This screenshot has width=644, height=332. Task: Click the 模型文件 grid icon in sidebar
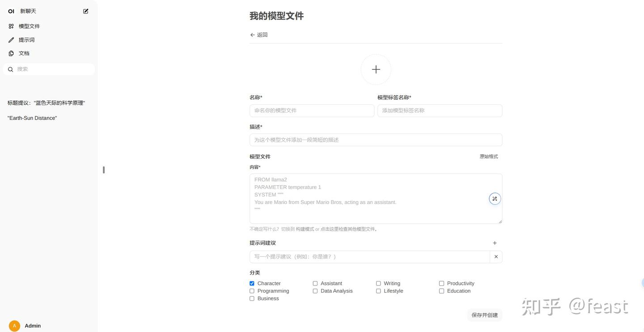[x=11, y=26]
